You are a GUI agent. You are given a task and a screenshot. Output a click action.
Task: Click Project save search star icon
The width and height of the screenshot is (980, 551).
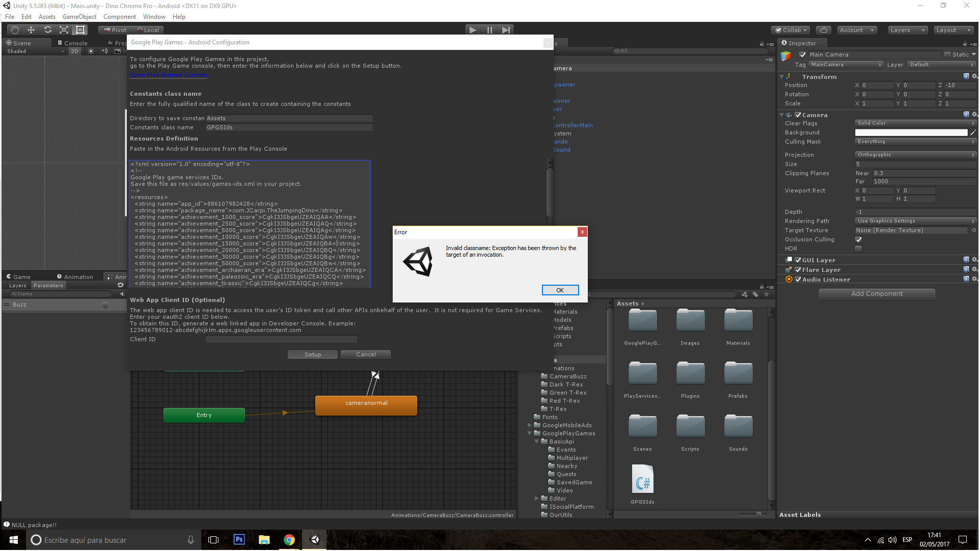pyautogui.click(x=766, y=294)
